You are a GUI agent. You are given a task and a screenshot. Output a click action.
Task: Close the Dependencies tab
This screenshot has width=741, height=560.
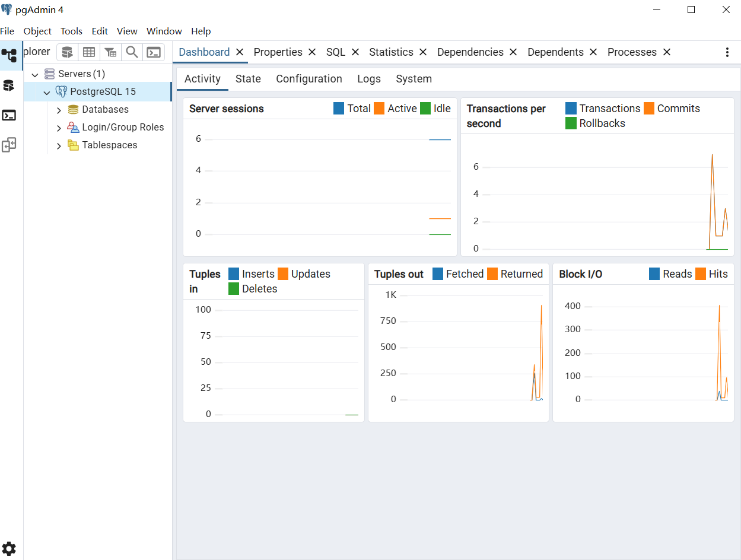click(x=513, y=52)
